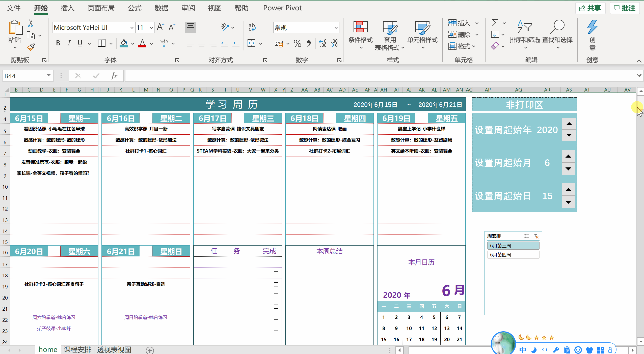This screenshot has width=644, height=354.
Task: Check the third task completion checkbox
Action: coord(276,284)
